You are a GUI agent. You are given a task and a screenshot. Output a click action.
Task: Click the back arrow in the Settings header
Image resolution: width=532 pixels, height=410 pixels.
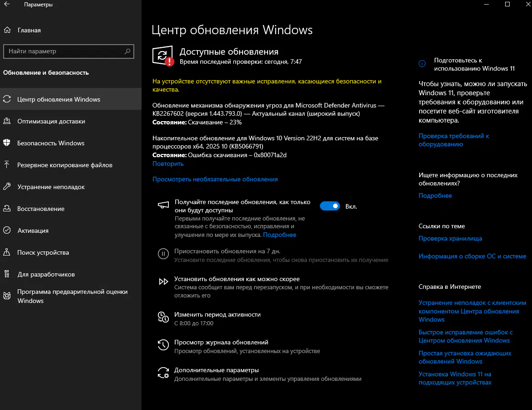[7, 5]
